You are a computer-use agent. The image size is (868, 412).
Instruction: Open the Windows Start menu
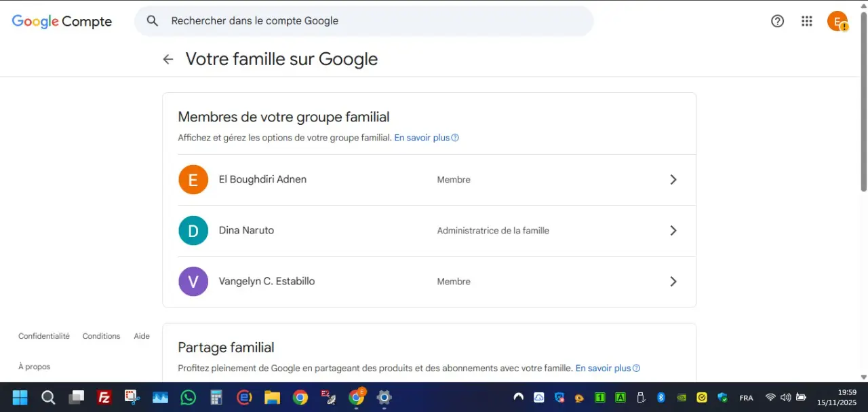[x=20, y=398]
